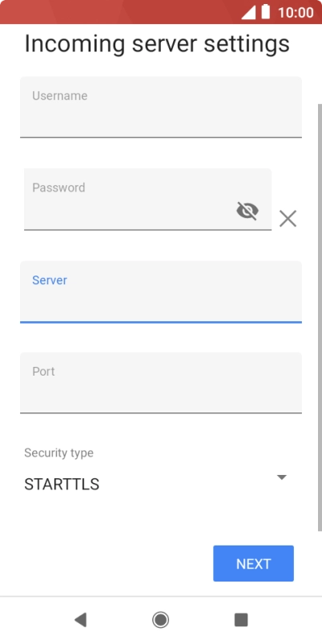Tap the blue Server field label
Screen dimensions: 322x644
coord(50,280)
